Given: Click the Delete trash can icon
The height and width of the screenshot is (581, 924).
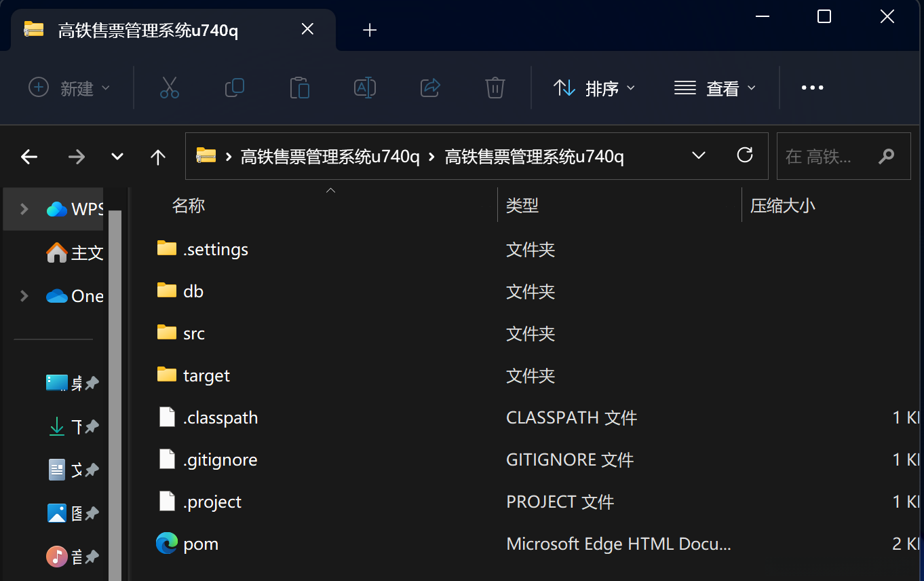Looking at the screenshot, I should [495, 88].
